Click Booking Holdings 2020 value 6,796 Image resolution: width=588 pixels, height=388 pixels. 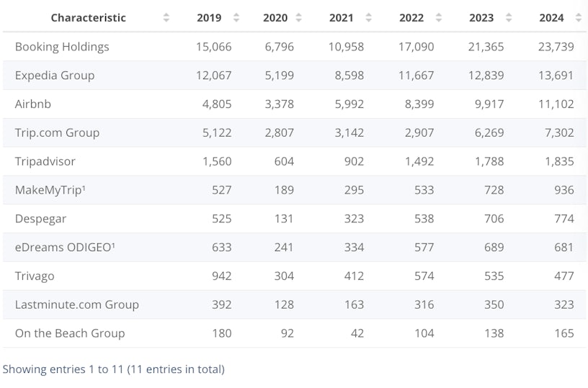point(280,47)
